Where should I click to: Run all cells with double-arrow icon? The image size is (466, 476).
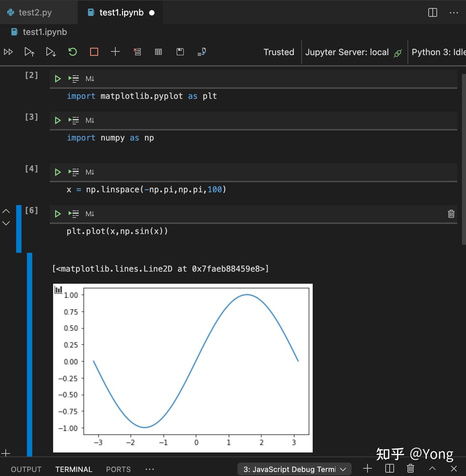pos(8,52)
